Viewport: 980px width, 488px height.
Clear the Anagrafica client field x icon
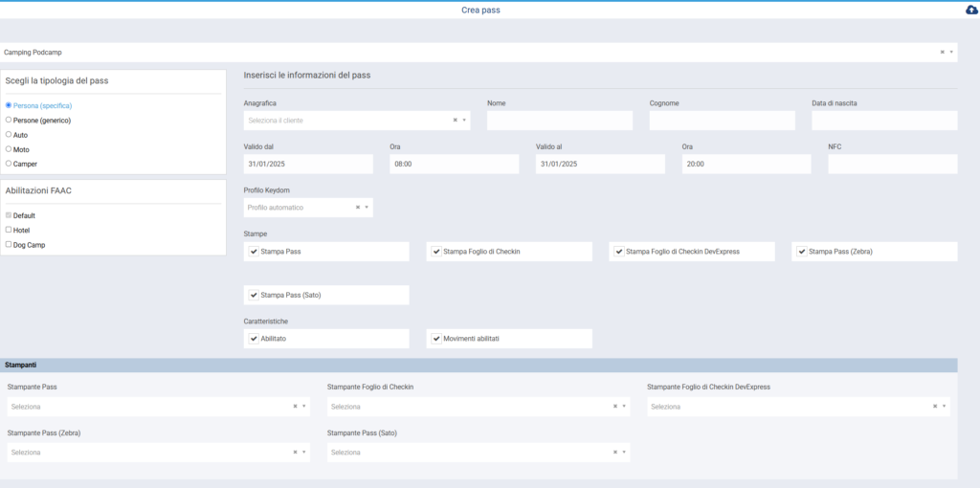tap(455, 121)
